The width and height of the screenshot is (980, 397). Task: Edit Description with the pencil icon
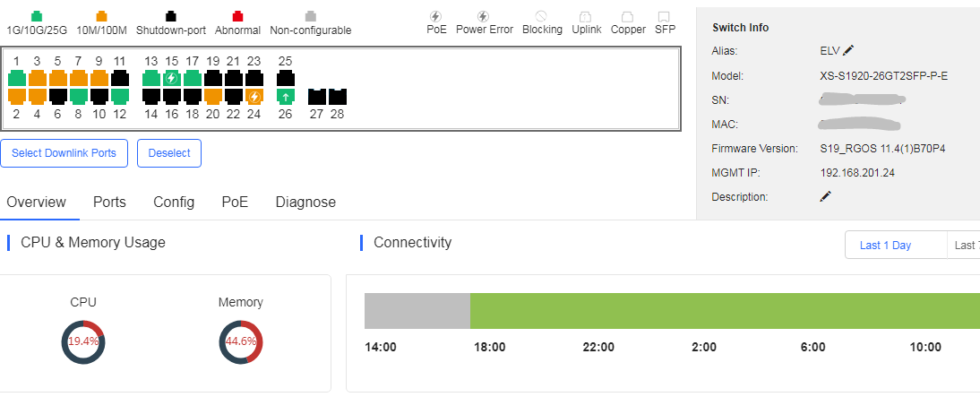(826, 197)
